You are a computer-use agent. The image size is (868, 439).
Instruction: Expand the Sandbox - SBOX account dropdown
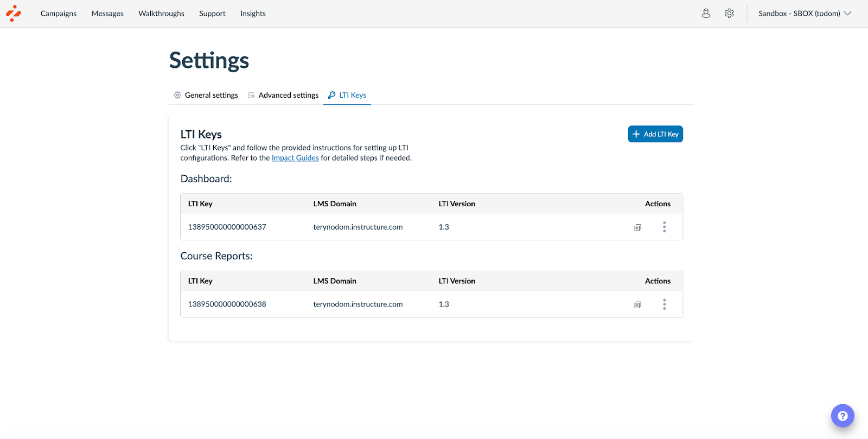click(x=805, y=14)
